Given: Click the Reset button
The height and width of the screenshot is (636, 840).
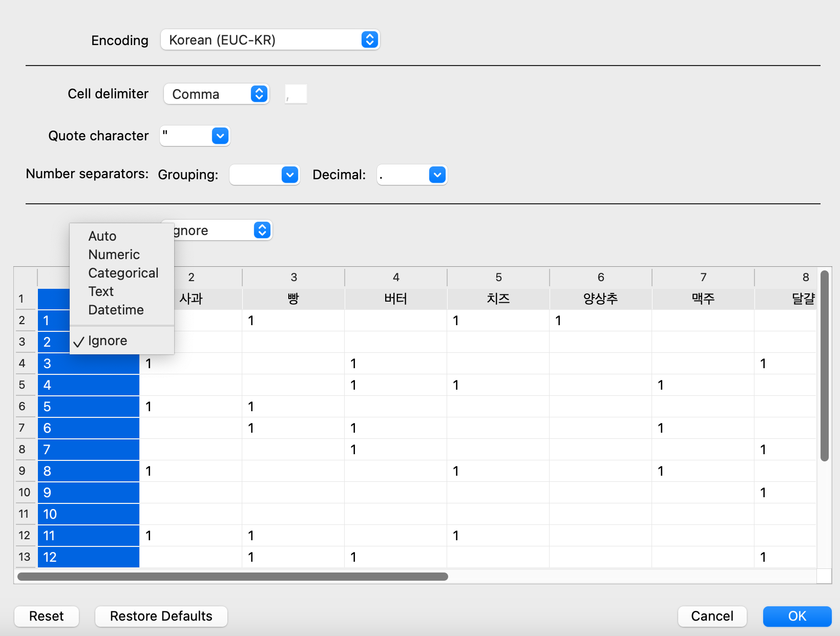Looking at the screenshot, I should tap(47, 616).
